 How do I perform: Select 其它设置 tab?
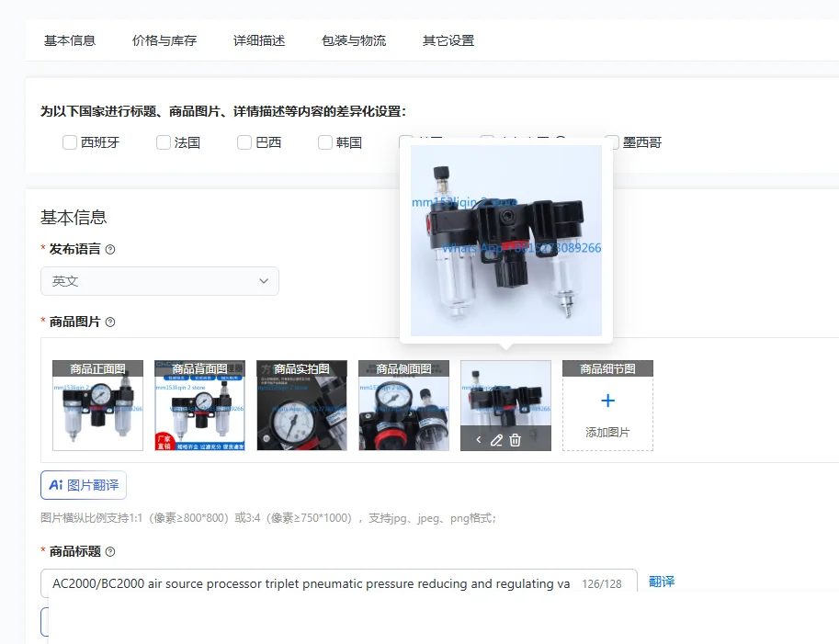tap(448, 40)
